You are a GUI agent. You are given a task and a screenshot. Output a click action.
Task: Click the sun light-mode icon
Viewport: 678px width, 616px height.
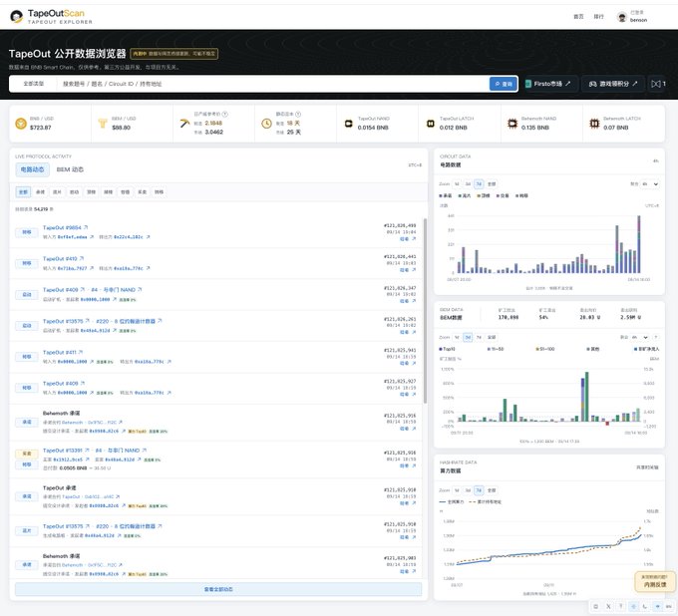pos(633,606)
